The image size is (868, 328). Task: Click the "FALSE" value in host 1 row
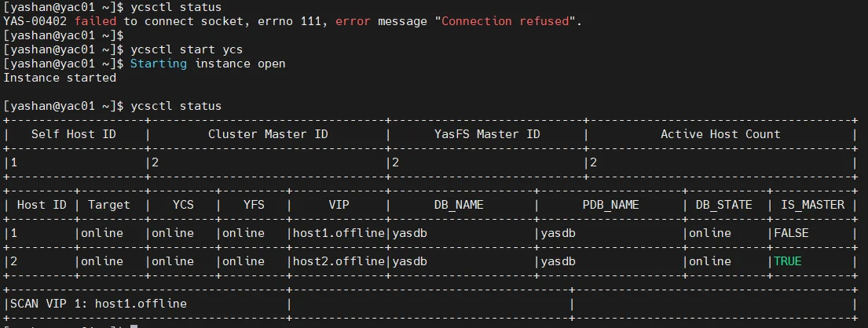click(x=791, y=233)
